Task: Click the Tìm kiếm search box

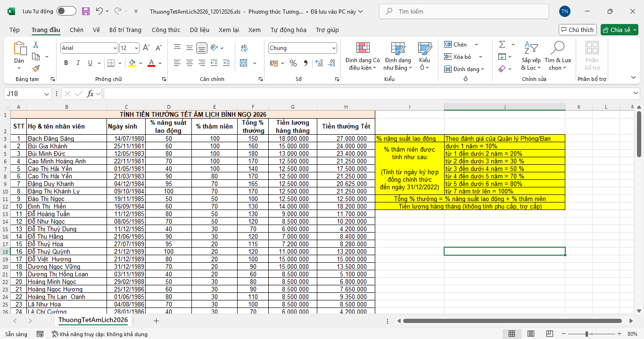Action: point(464,11)
